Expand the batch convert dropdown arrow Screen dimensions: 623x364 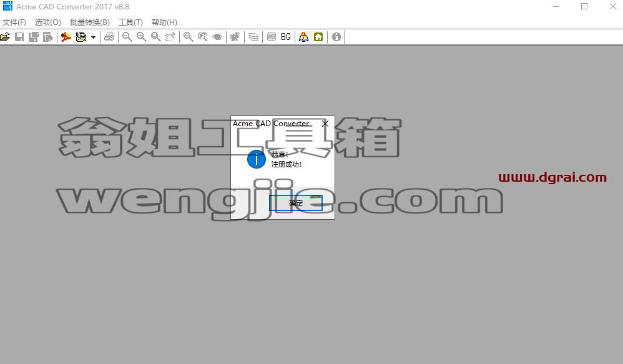[94, 37]
